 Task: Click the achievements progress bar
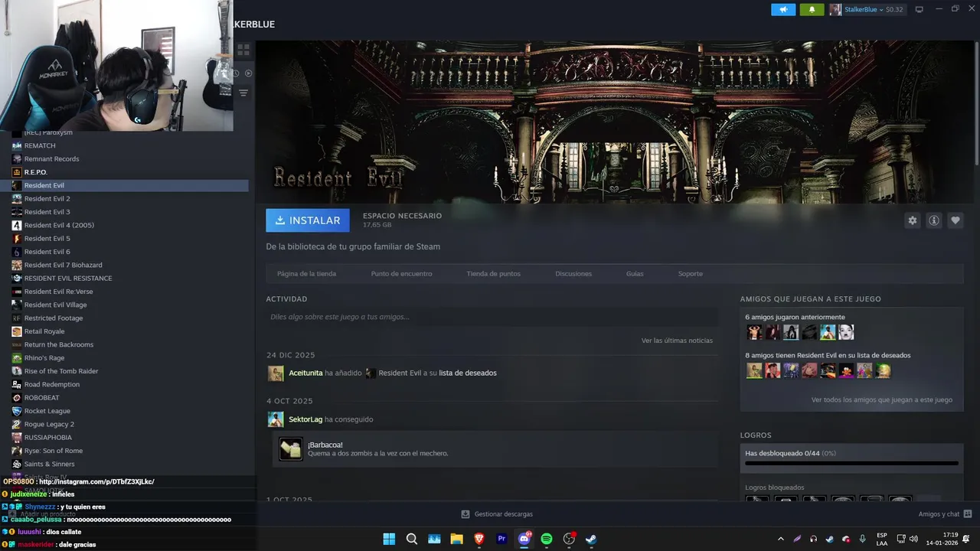tap(851, 463)
